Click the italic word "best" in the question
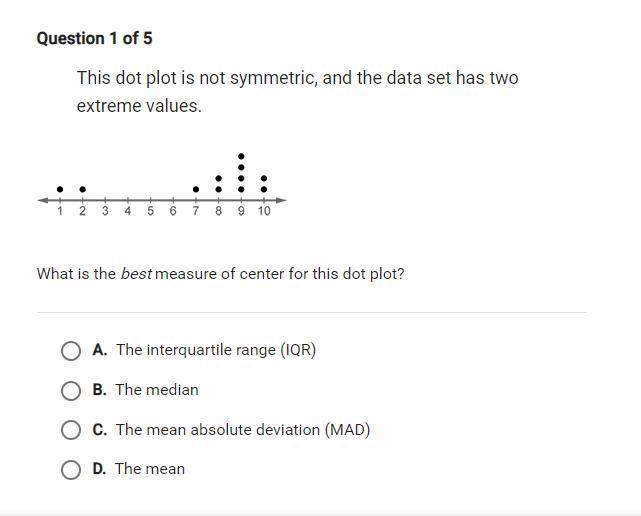This screenshot has width=641, height=516. tap(136, 273)
